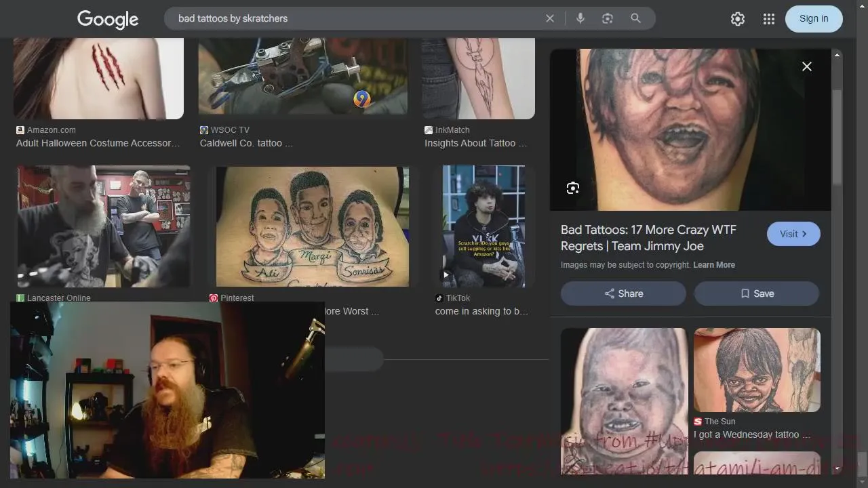The height and width of the screenshot is (488, 868).
Task: Click inside the search text field
Action: click(x=356, y=18)
